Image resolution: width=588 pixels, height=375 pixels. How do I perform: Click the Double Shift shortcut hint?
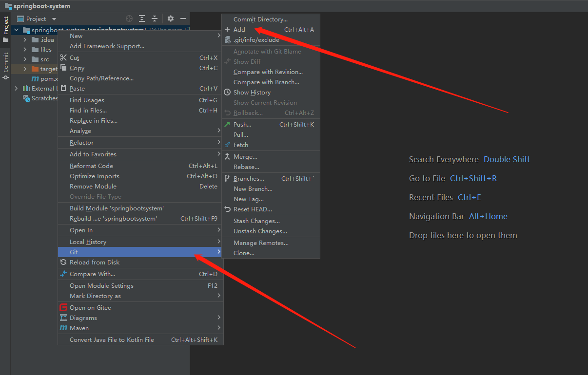[507, 159]
